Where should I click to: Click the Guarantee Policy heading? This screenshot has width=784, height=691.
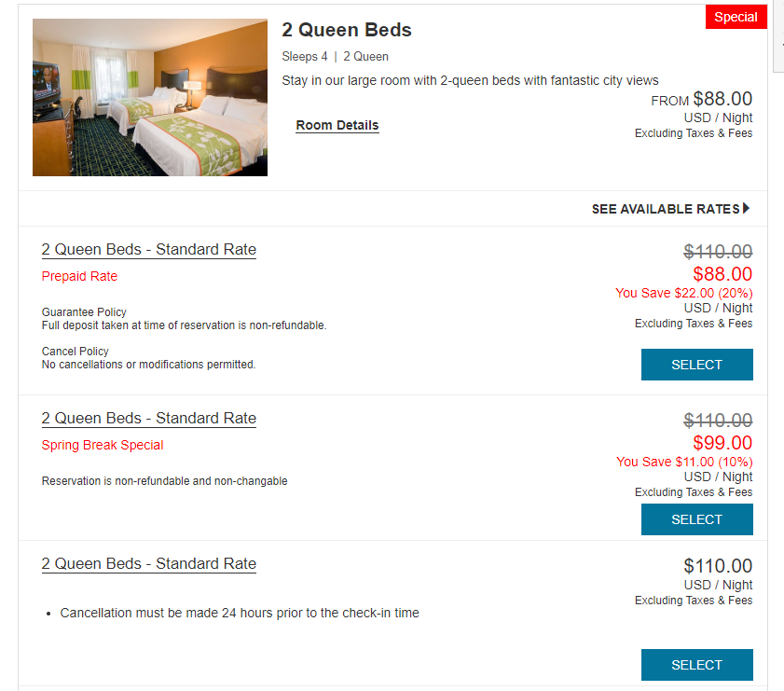coord(84,312)
